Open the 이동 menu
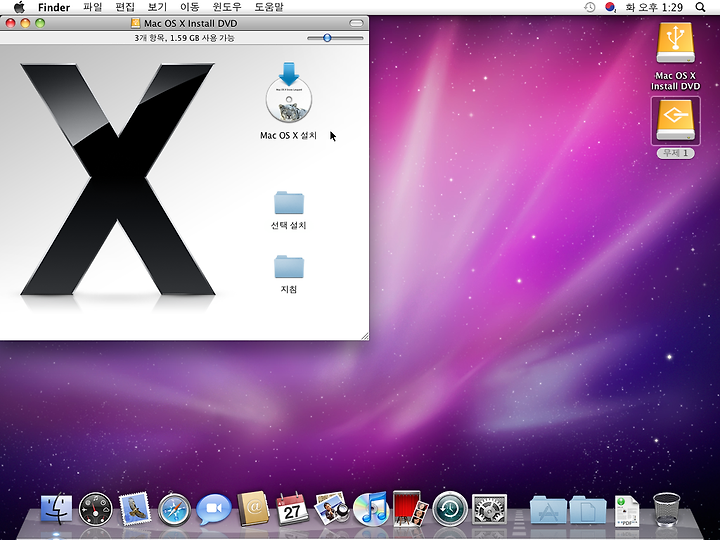 (190, 7)
